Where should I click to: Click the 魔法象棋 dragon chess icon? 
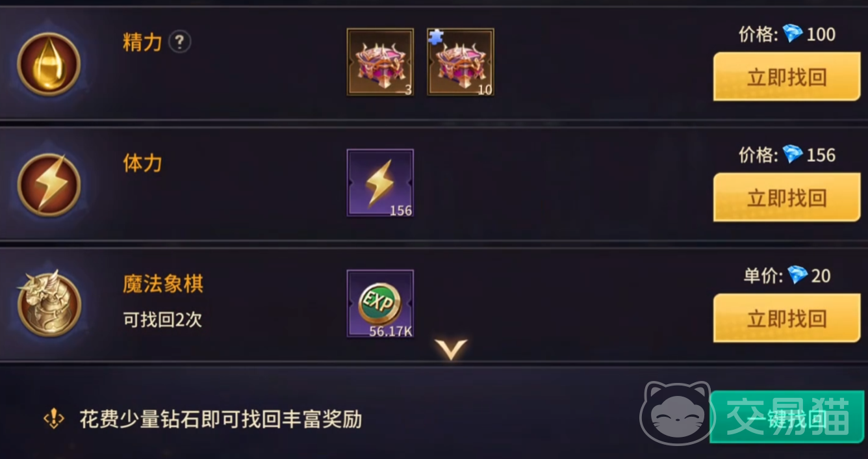click(x=49, y=304)
